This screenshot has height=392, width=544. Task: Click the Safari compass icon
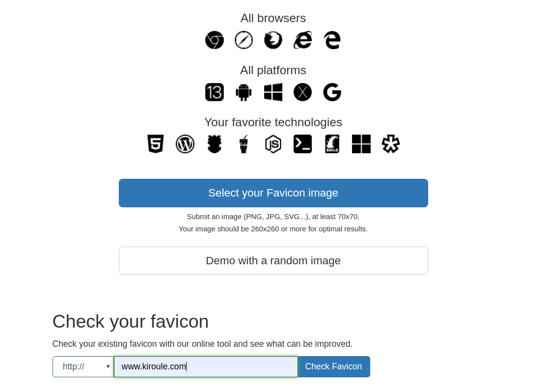pyautogui.click(x=244, y=40)
